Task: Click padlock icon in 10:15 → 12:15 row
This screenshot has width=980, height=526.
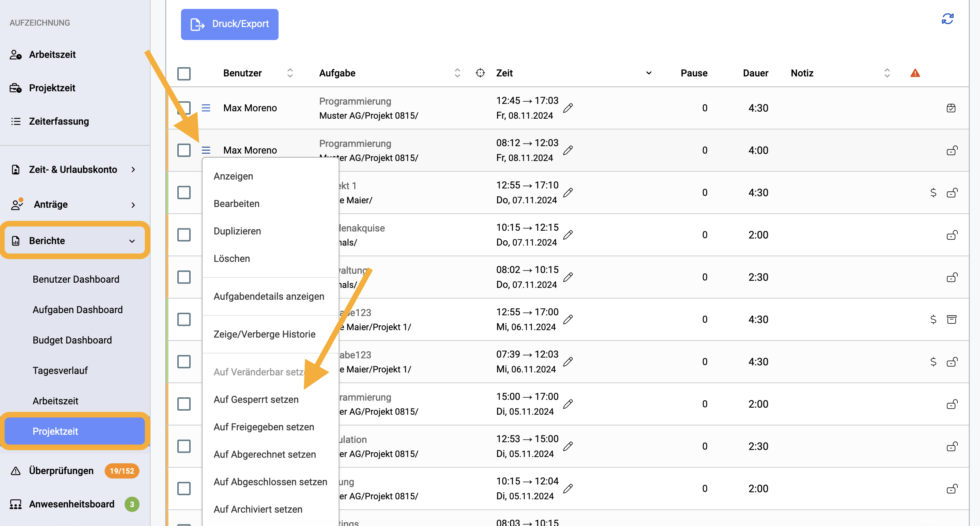Action: 952,235
